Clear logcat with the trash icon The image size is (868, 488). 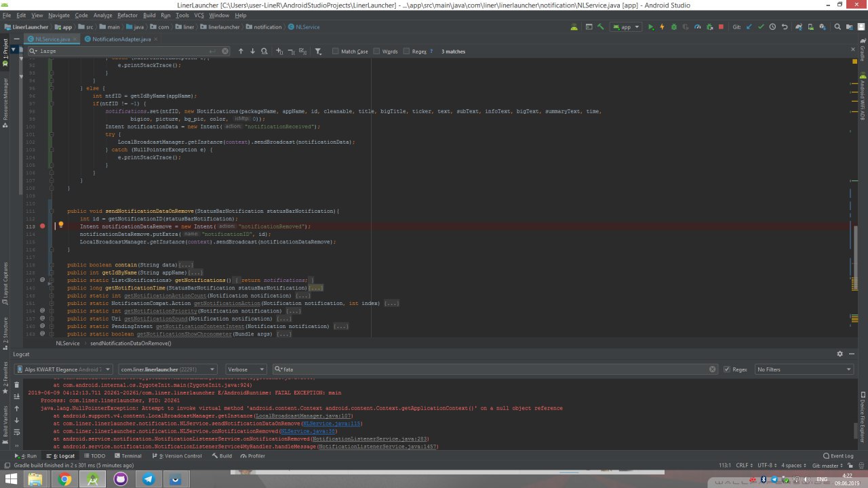(17, 384)
